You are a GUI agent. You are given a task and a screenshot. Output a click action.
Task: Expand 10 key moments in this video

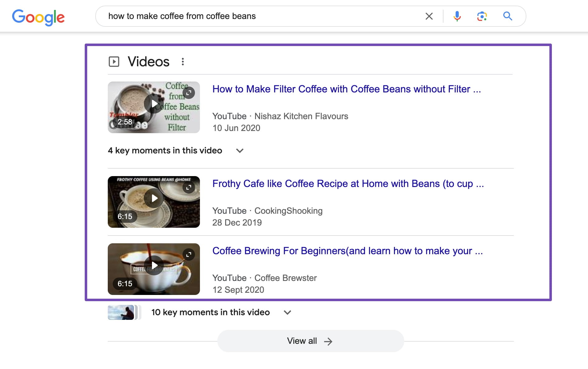point(287,312)
